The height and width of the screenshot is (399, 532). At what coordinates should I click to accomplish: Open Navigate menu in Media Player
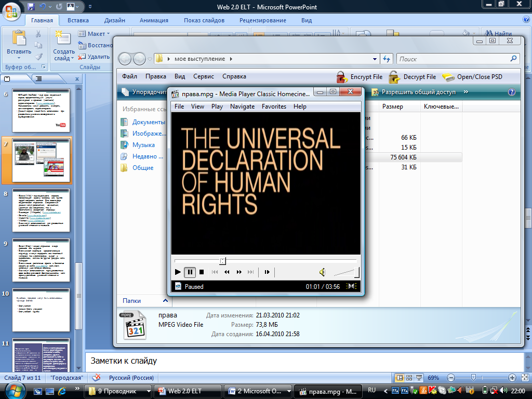tap(242, 107)
